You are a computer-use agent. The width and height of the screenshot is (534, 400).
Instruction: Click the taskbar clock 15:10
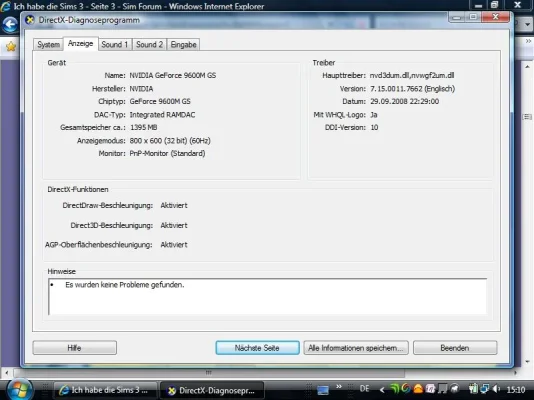pyautogui.click(x=516, y=389)
